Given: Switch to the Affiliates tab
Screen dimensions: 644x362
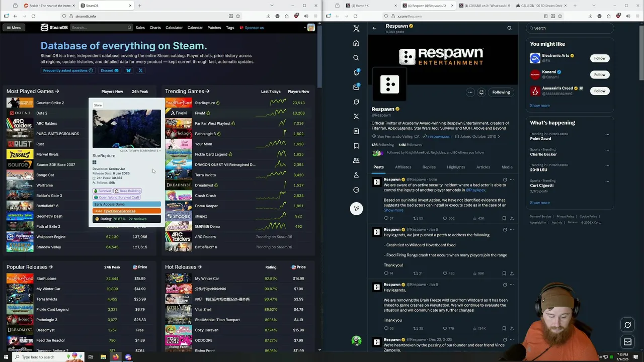Looking at the screenshot, I should point(403,167).
